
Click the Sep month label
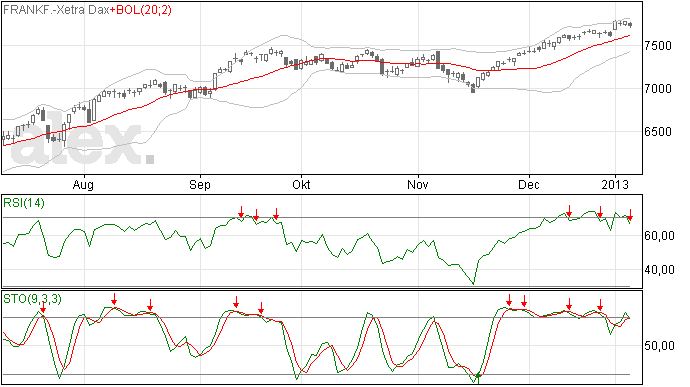click(200, 184)
